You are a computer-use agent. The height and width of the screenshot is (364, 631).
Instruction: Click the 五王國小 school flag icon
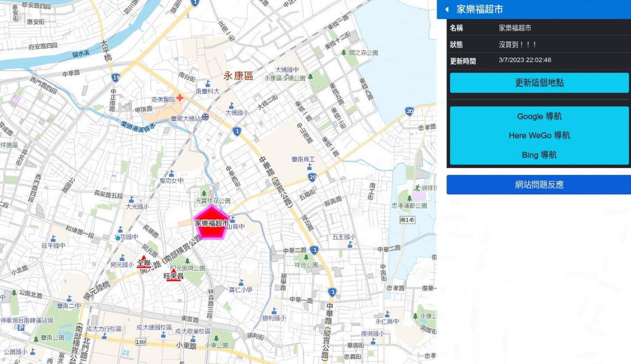point(350,244)
